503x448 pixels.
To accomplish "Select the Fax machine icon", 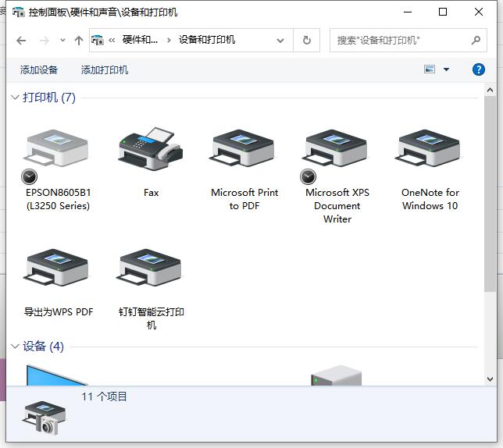I will pyautogui.click(x=150, y=148).
